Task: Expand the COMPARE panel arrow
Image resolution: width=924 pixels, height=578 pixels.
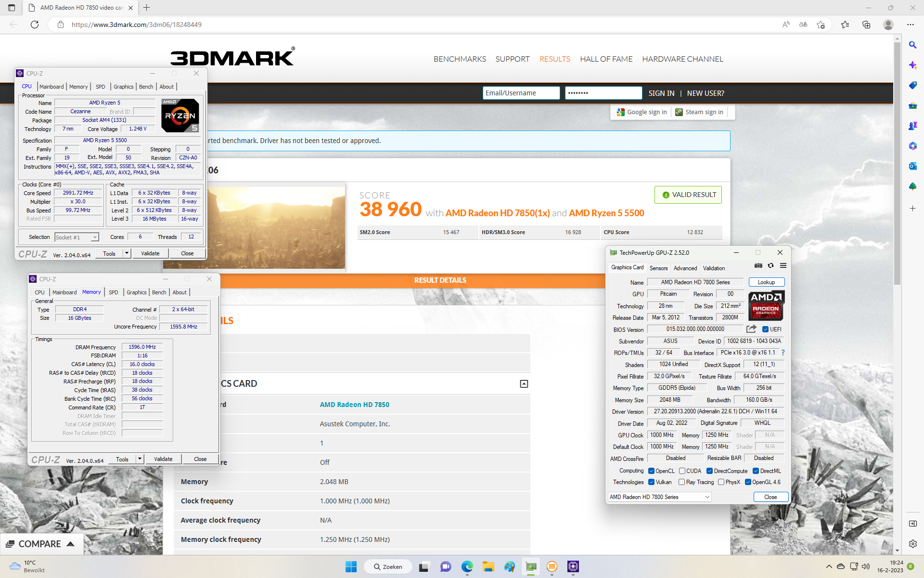Action: coord(70,544)
